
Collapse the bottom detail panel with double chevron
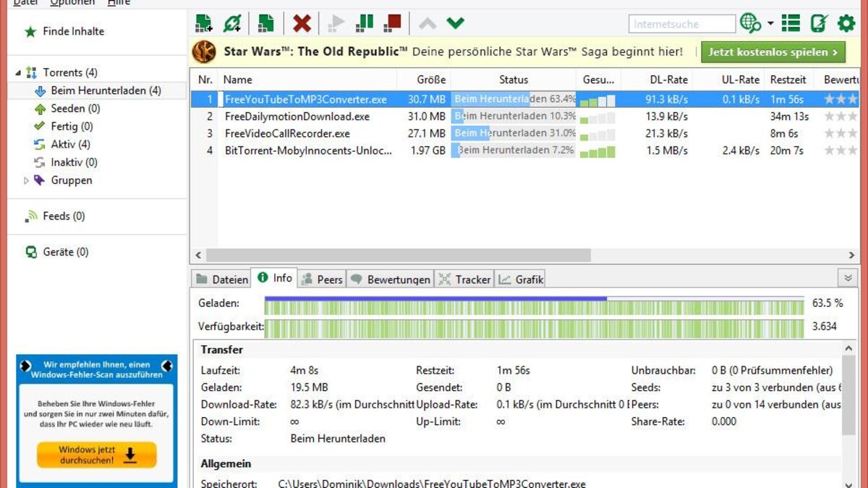click(847, 277)
